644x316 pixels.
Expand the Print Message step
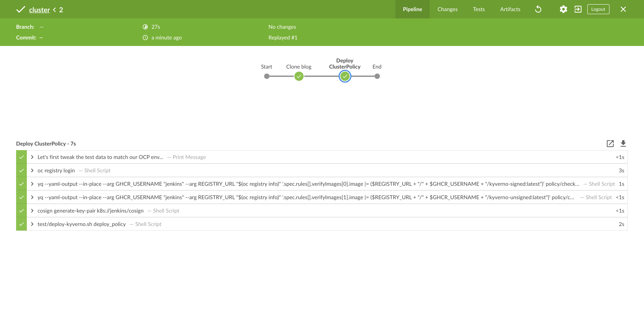[32, 157]
